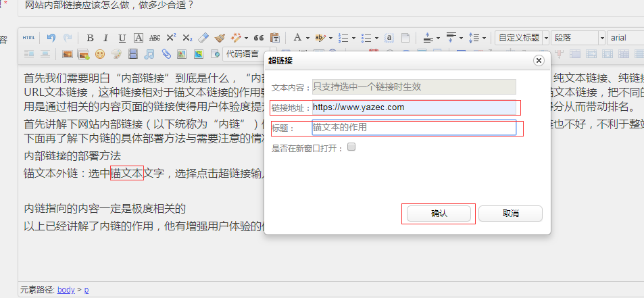Apply character border (boxed A) icon
The image size is (644, 298).
click(139, 38)
